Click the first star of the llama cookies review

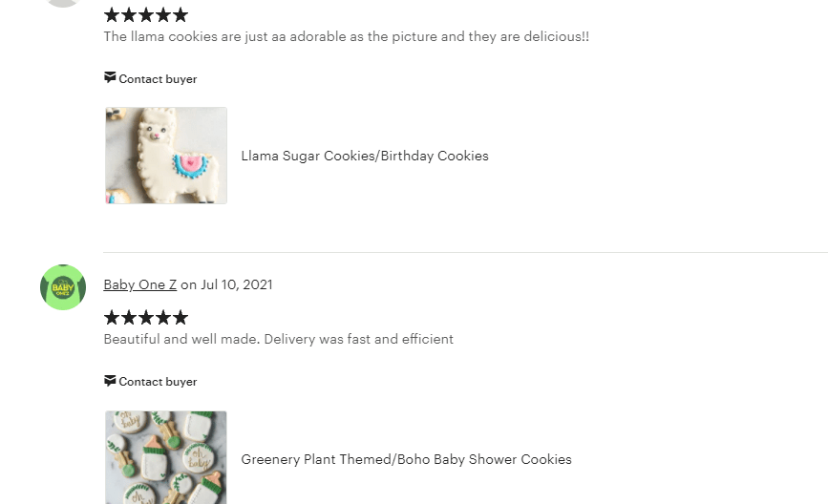point(112,15)
